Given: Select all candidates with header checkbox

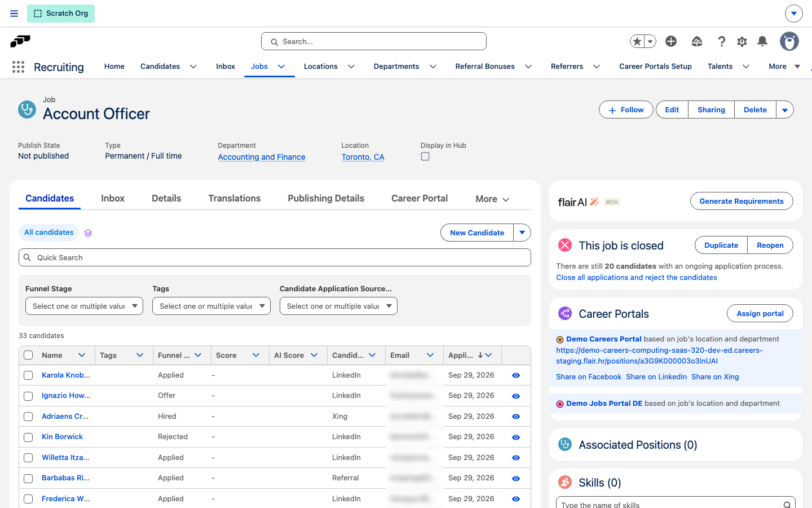Looking at the screenshot, I should [x=28, y=355].
